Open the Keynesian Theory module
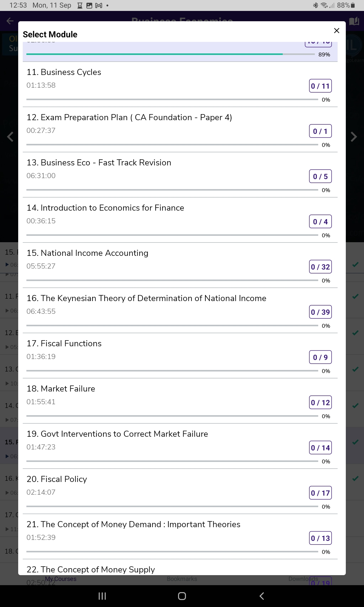 coord(180,310)
